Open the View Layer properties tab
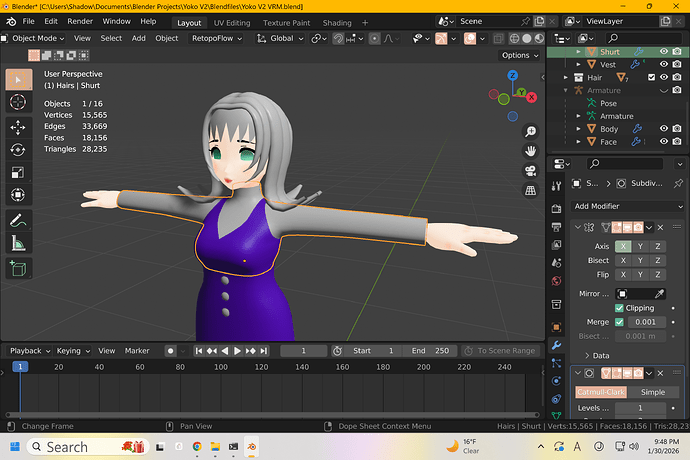Image resolution: width=690 pixels, height=460 pixels. click(x=557, y=245)
